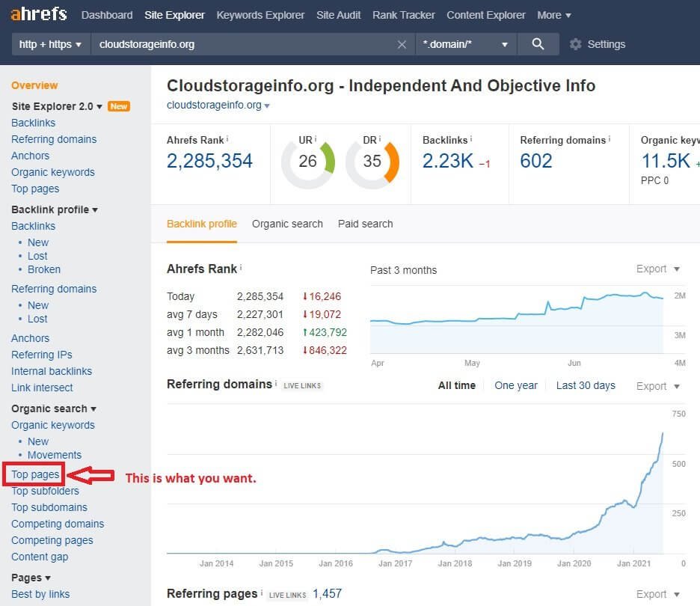
Task: Open Site Explorer in top navigation
Action: click(x=174, y=15)
